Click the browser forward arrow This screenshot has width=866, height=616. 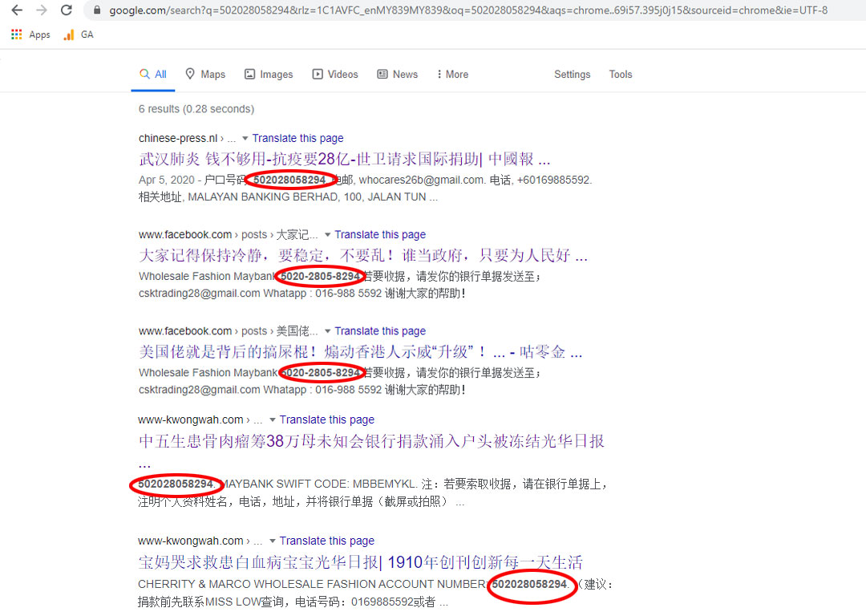tap(42, 10)
